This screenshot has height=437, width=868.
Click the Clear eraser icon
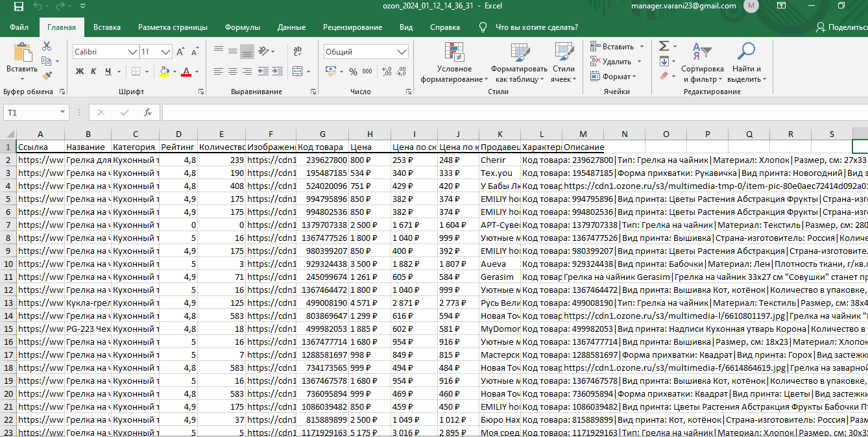coord(664,76)
